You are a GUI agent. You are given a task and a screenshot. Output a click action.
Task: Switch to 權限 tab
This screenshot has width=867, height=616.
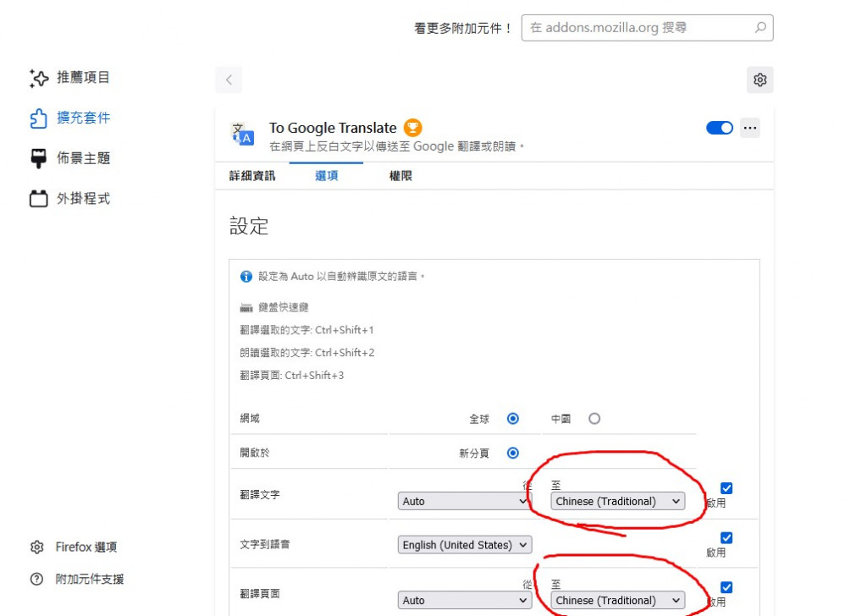400,176
